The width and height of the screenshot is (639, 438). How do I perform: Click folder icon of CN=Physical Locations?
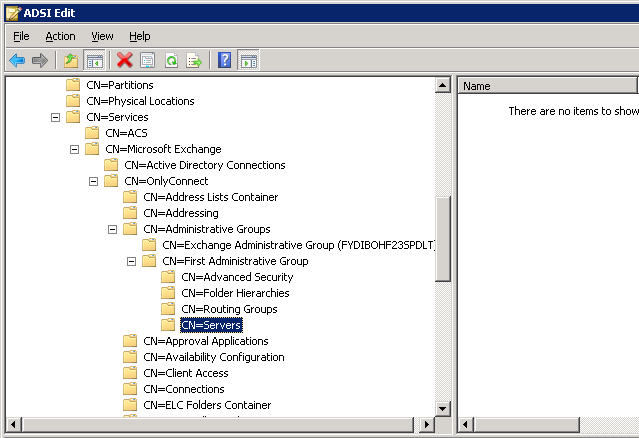click(73, 101)
